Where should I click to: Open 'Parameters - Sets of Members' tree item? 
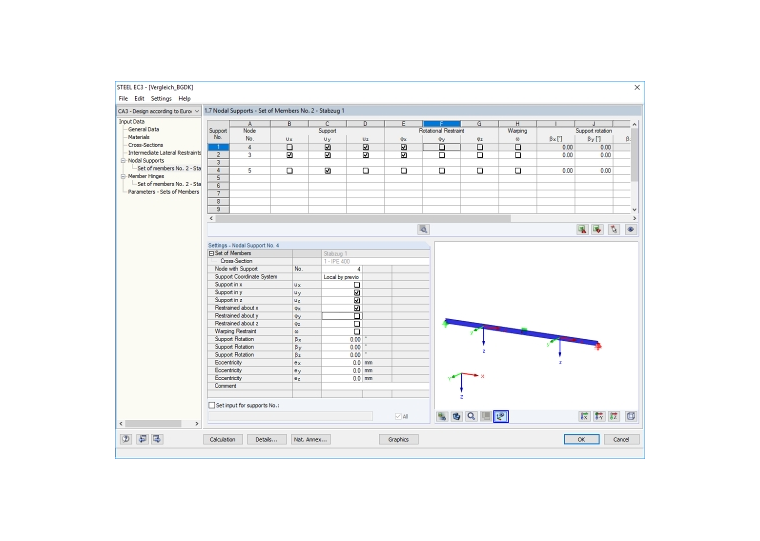pos(163,192)
